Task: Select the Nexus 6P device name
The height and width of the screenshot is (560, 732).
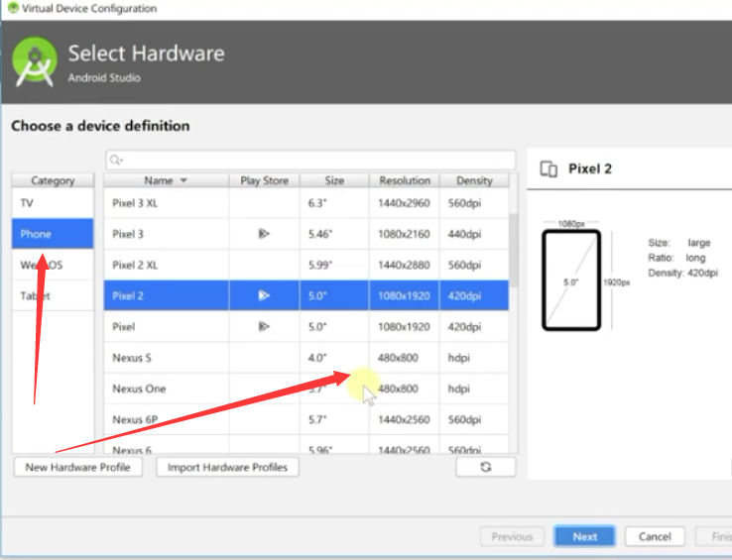Action: click(135, 419)
